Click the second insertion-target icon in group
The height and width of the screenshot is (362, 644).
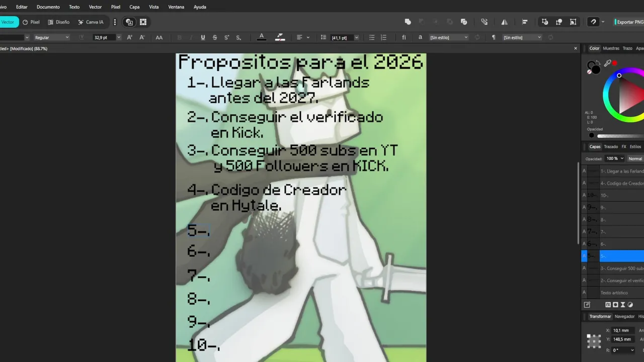click(x=559, y=22)
